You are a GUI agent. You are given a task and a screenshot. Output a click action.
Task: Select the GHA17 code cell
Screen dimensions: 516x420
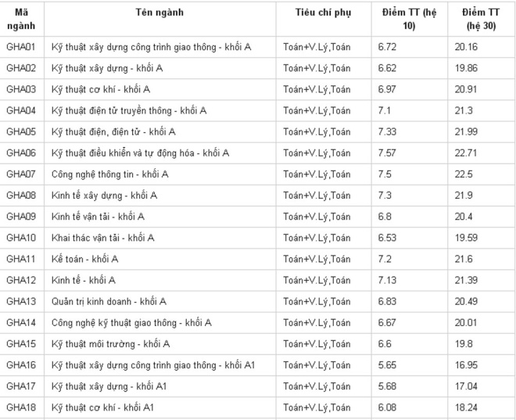click(x=21, y=386)
